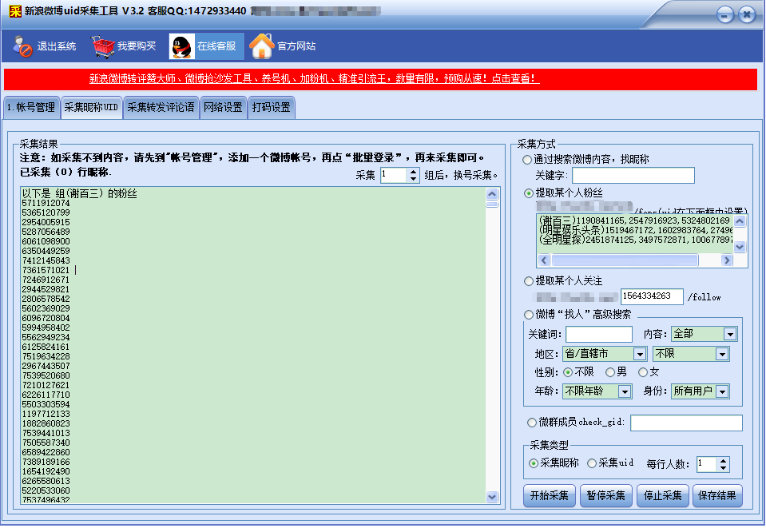
Task: Switch to 网络设置 tab
Action: pyautogui.click(x=223, y=108)
